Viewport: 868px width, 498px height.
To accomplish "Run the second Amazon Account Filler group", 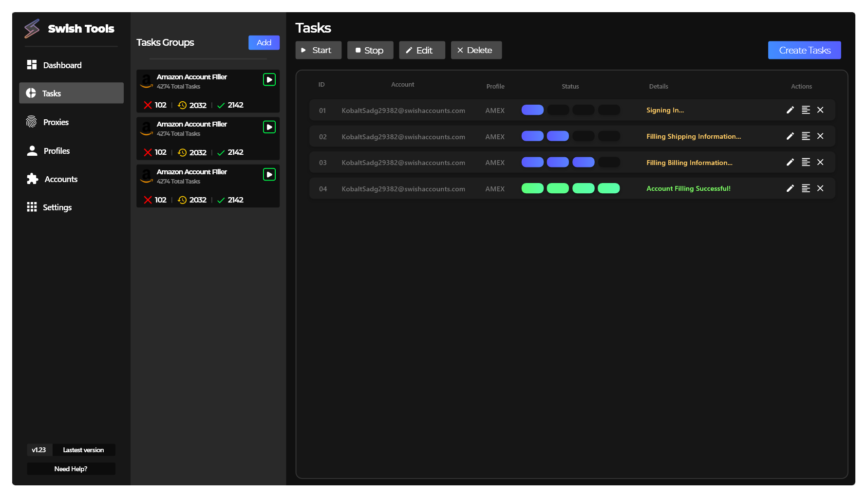I will [269, 127].
